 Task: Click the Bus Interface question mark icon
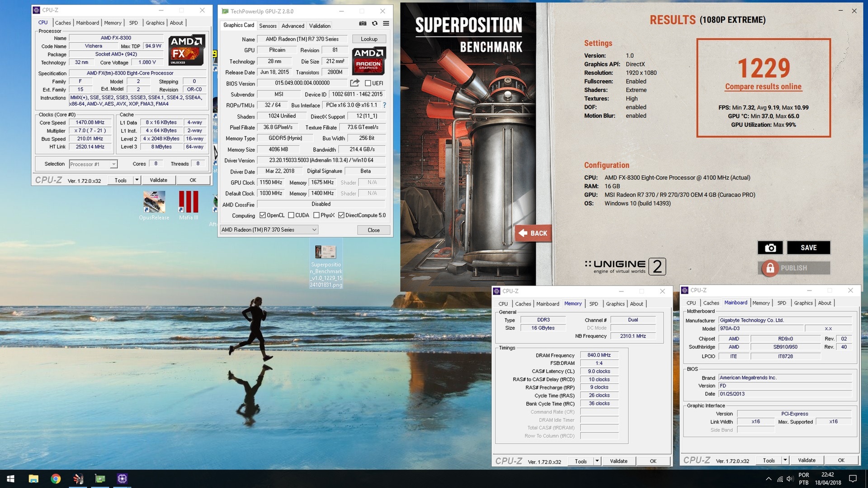point(384,105)
